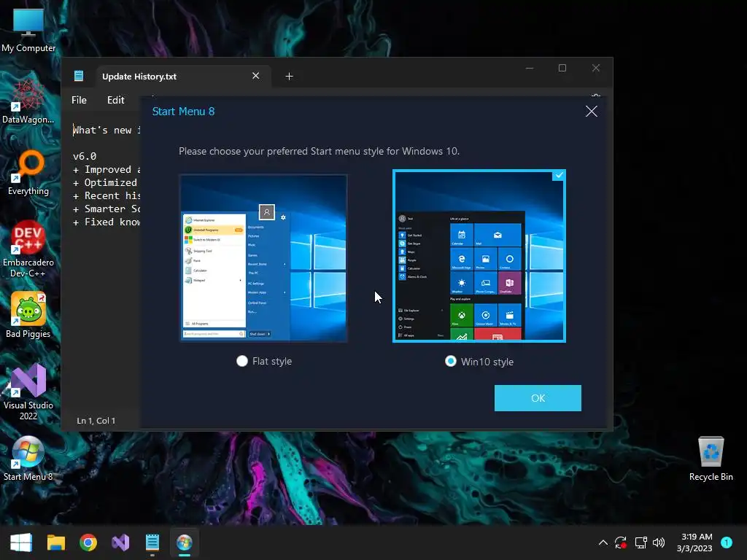Close the Notepad window
This screenshot has height=560, width=747.
[x=595, y=68]
